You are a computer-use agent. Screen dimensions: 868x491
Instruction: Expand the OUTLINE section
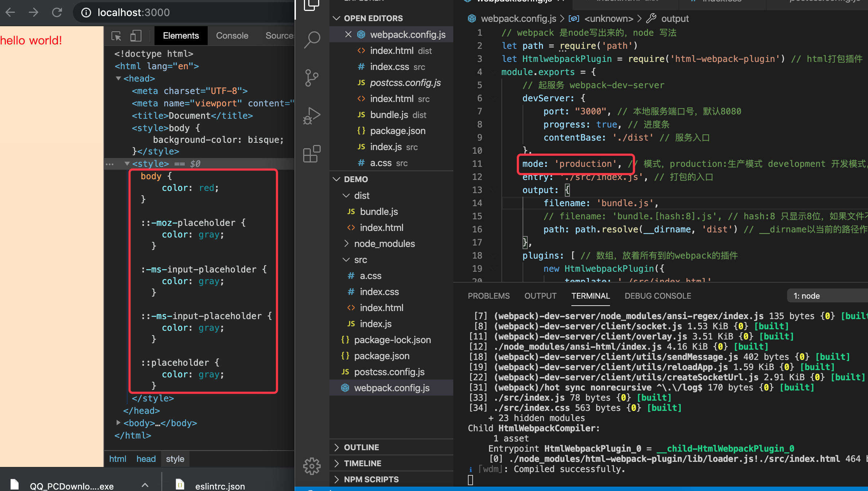[391, 447]
